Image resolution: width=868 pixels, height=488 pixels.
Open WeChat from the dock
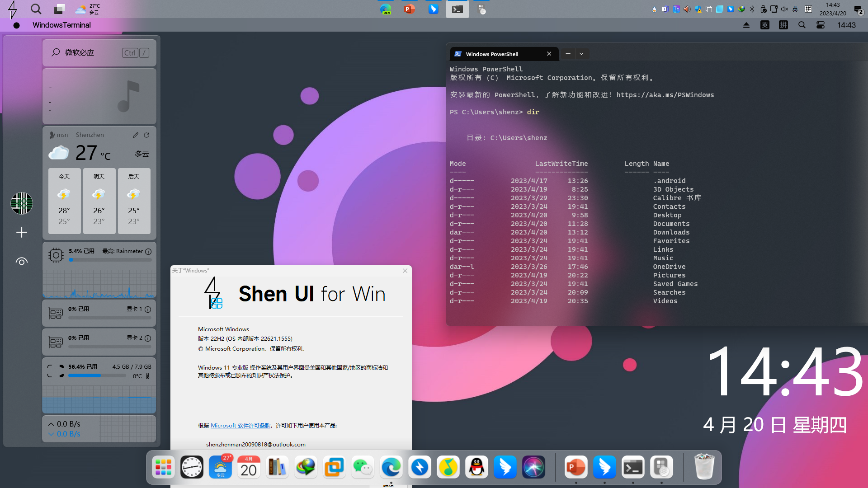point(363,467)
